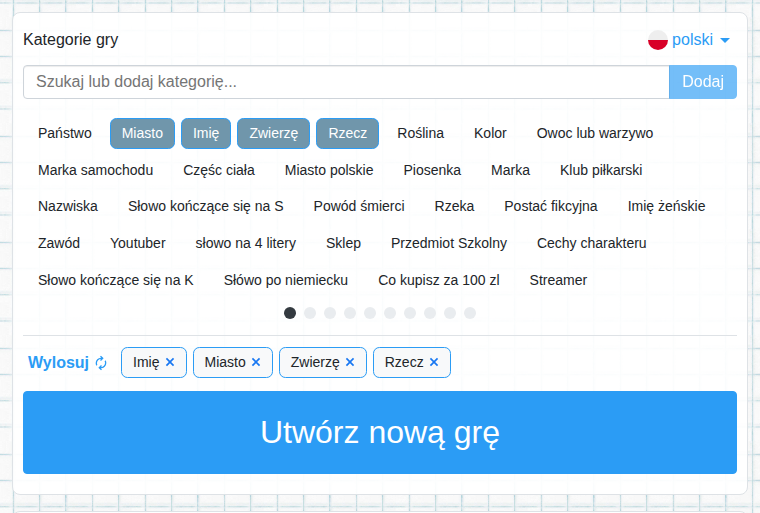The width and height of the screenshot is (760, 513).
Task: Select Owoc lub warzywo category
Action: pos(595,133)
